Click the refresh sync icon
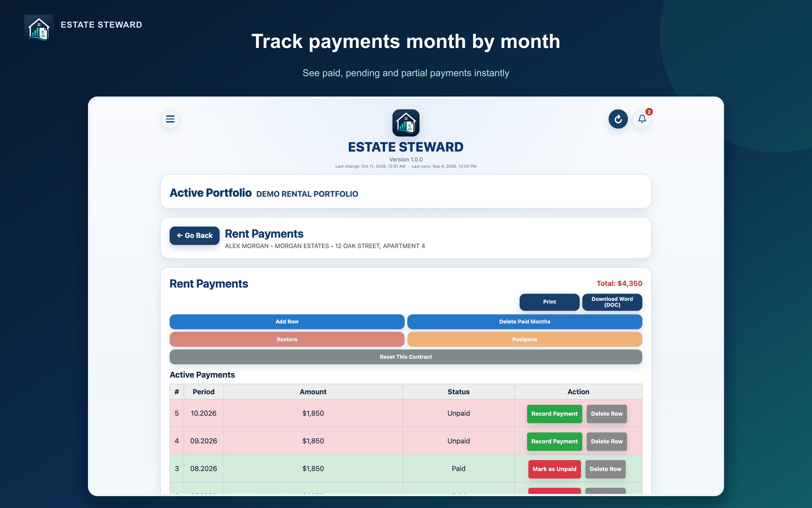The image size is (812, 508). (618, 119)
